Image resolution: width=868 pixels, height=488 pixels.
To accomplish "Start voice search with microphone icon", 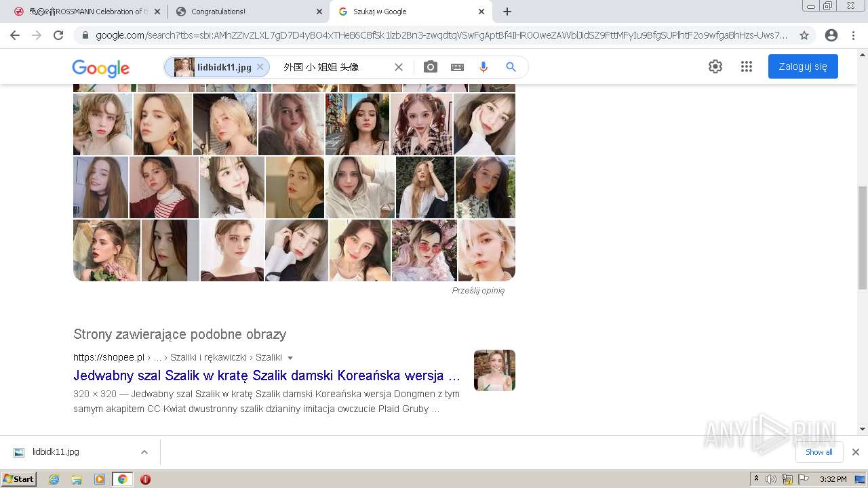I will click(484, 67).
